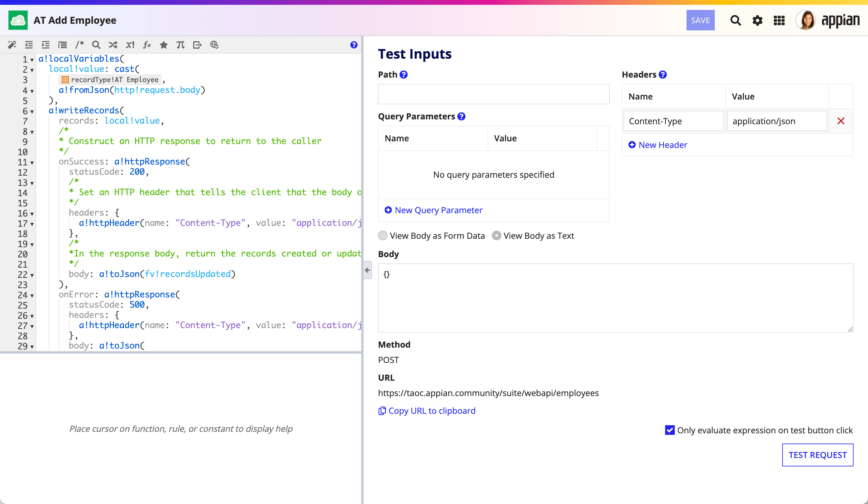The width and height of the screenshot is (868, 504).
Task: Click the help icon next to Headers
Action: 663,75
